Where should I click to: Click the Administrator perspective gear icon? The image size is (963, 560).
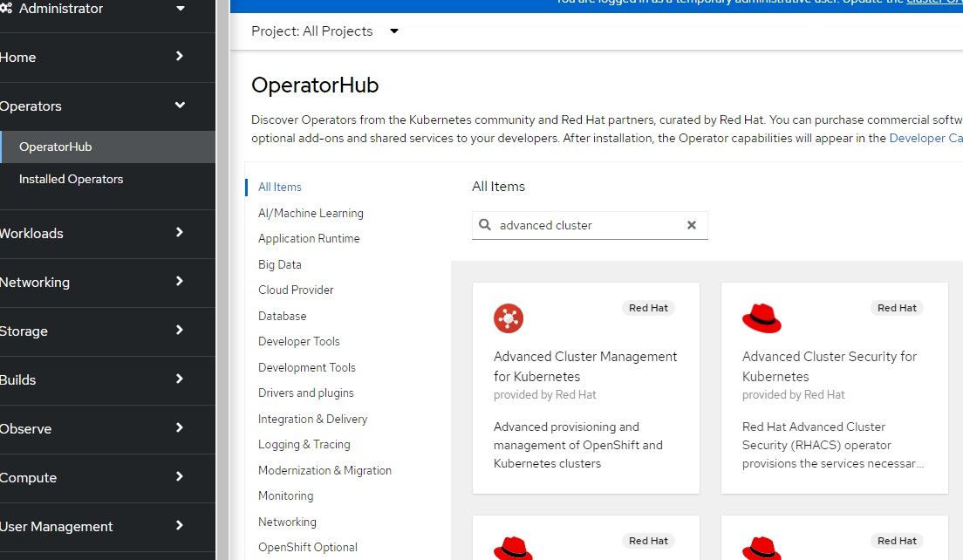[6, 8]
